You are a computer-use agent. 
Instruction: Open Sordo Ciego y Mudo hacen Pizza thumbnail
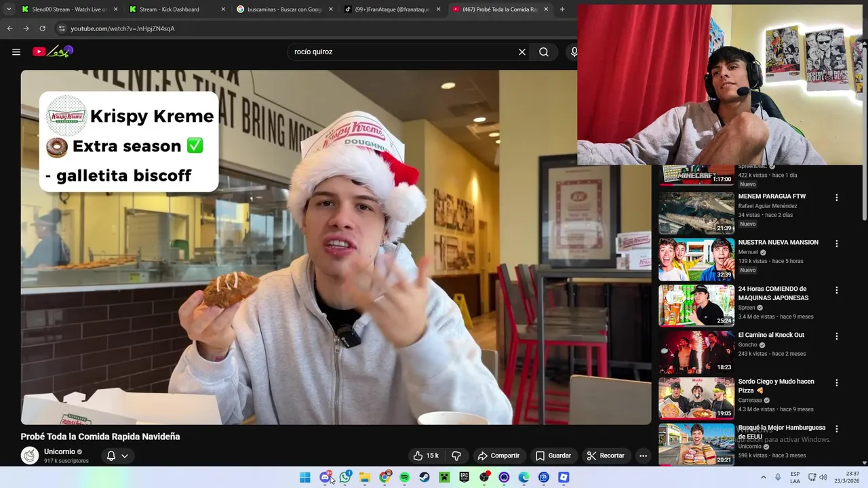696,398
